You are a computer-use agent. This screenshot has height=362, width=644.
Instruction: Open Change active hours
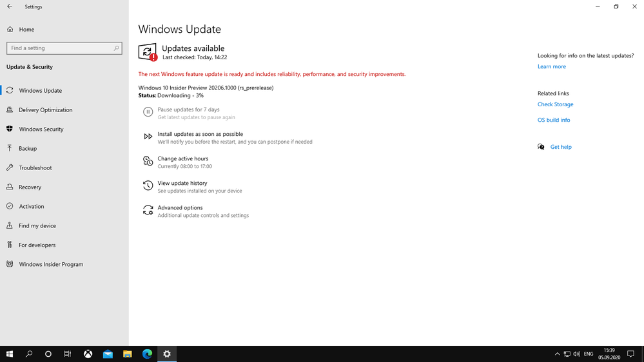click(x=183, y=159)
